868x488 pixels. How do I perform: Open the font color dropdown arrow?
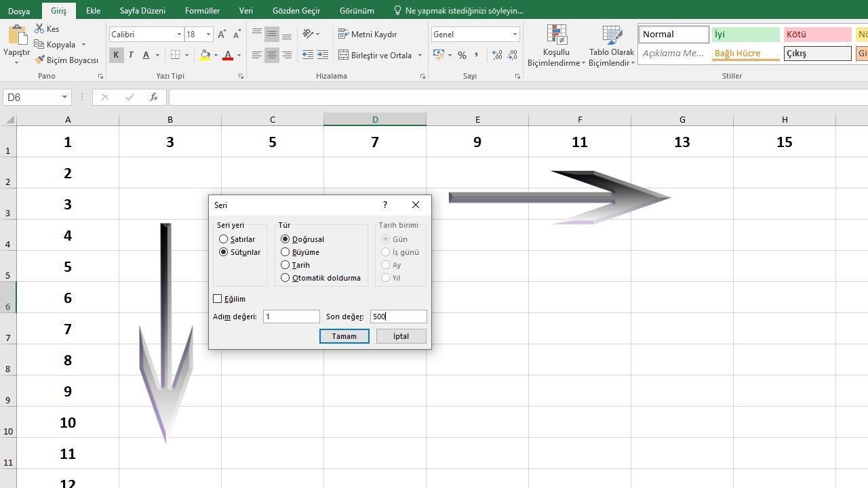(239, 56)
